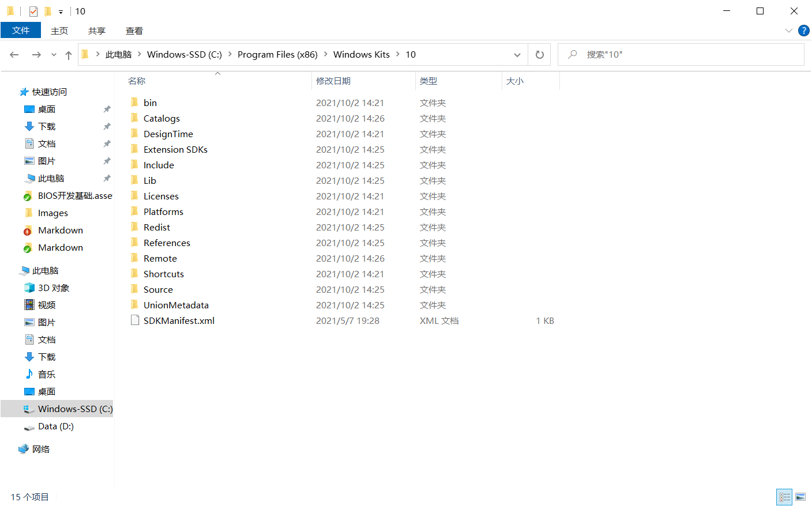812x506 pixels.
Task: Switch to large icons view in status bar
Action: (x=801, y=497)
